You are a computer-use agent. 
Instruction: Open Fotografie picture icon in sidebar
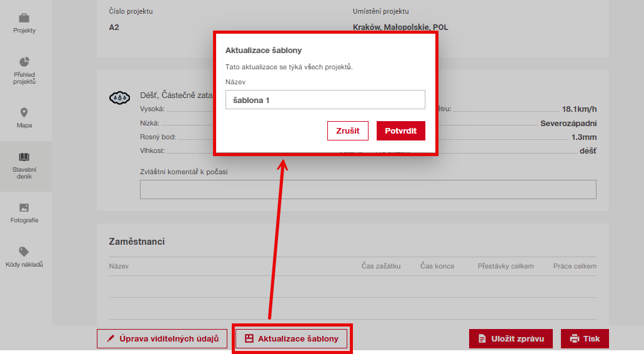pyautogui.click(x=24, y=208)
